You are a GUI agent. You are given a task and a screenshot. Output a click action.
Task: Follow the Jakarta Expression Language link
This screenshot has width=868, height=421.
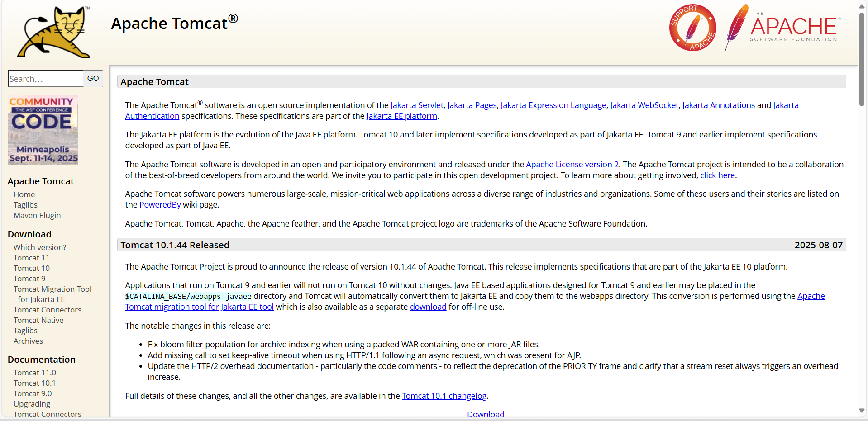pyautogui.click(x=553, y=105)
